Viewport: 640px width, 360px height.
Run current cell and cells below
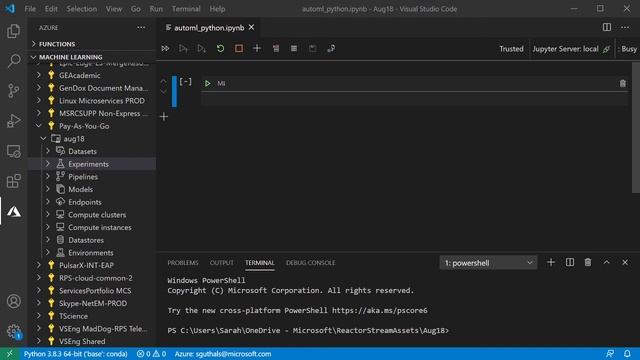[202, 49]
